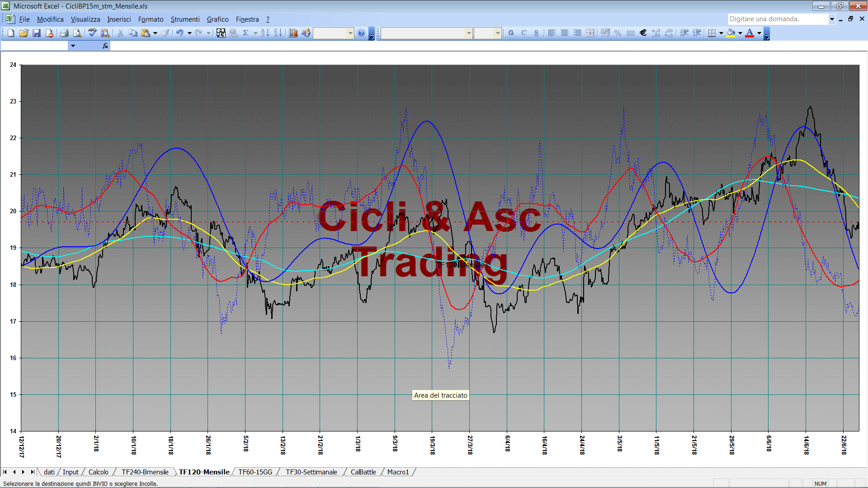
Task: Expand the Borders dropdown arrow
Action: [721, 33]
